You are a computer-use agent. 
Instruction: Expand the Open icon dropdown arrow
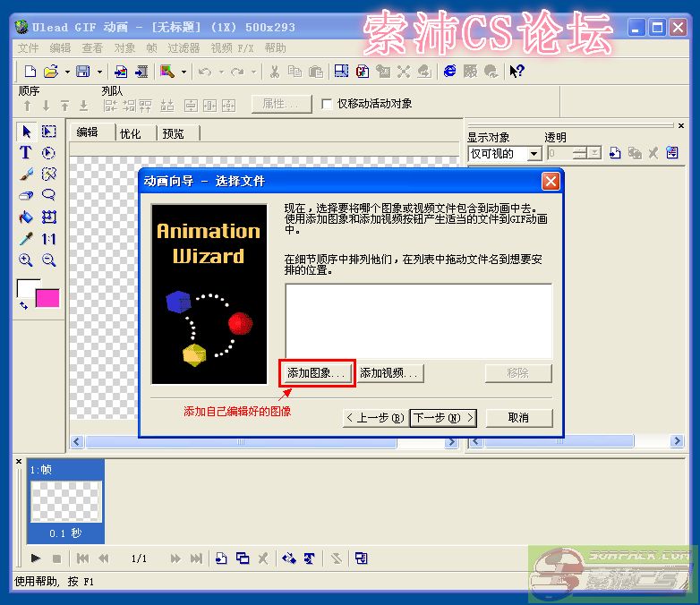(67, 72)
